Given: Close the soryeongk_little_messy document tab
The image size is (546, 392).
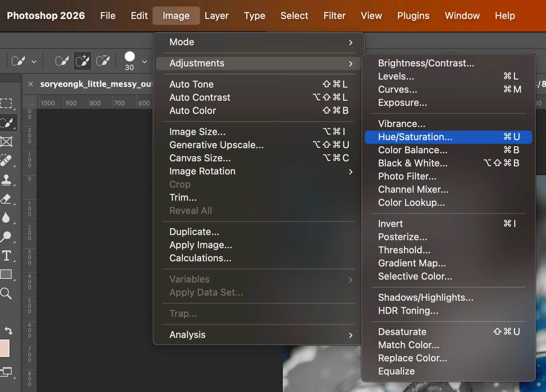Looking at the screenshot, I should [x=31, y=84].
